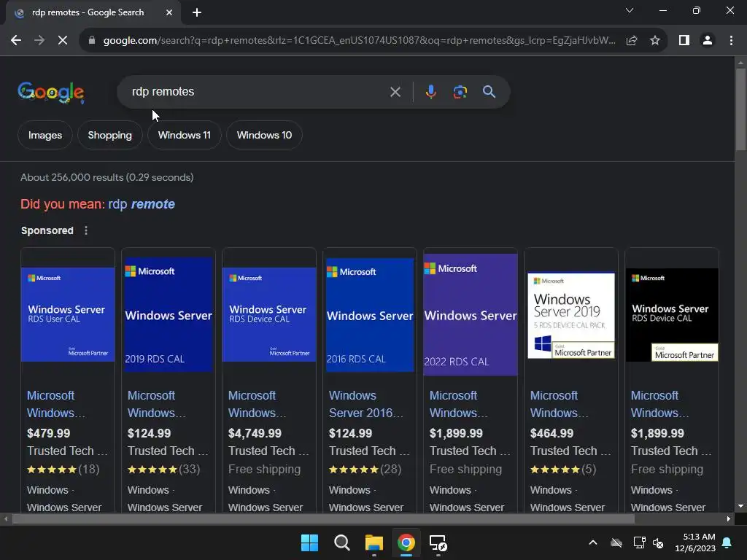The height and width of the screenshot is (560, 747).
Task: Open the notification bell
Action: click(x=727, y=542)
